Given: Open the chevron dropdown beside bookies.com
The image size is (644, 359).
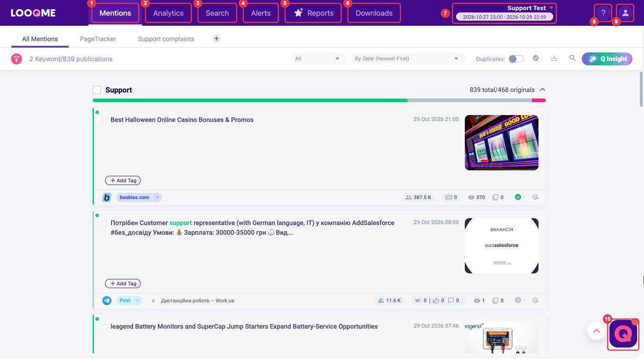Looking at the screenshot, I should point(157,197).
